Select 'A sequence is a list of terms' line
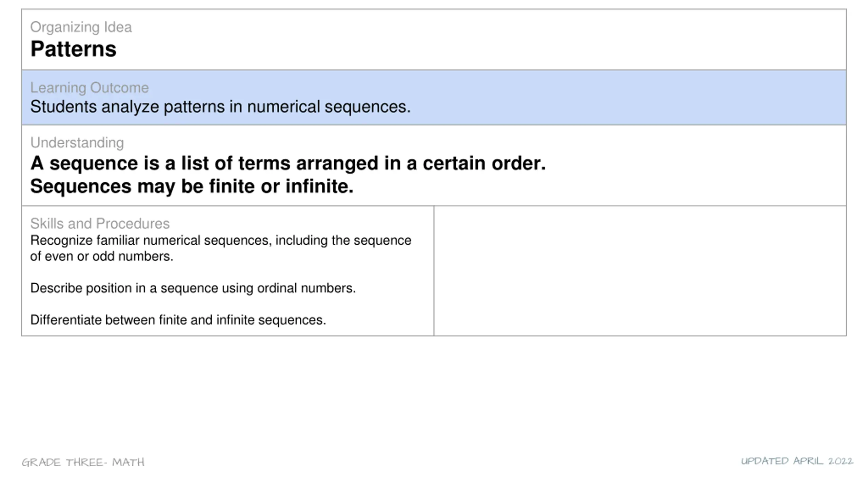The width and height of the screenshot is (868, 488). pos(288,163)
